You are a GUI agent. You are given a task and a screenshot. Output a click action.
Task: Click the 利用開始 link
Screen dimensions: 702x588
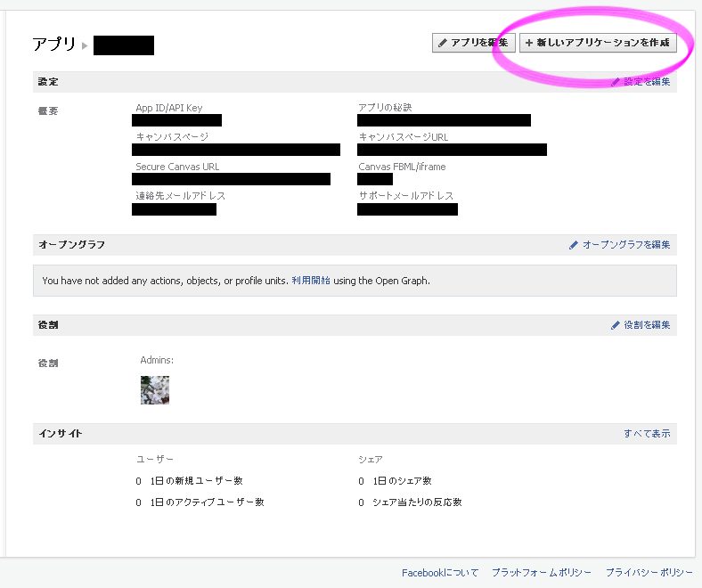pyautogui.click(x=311, y=281)
